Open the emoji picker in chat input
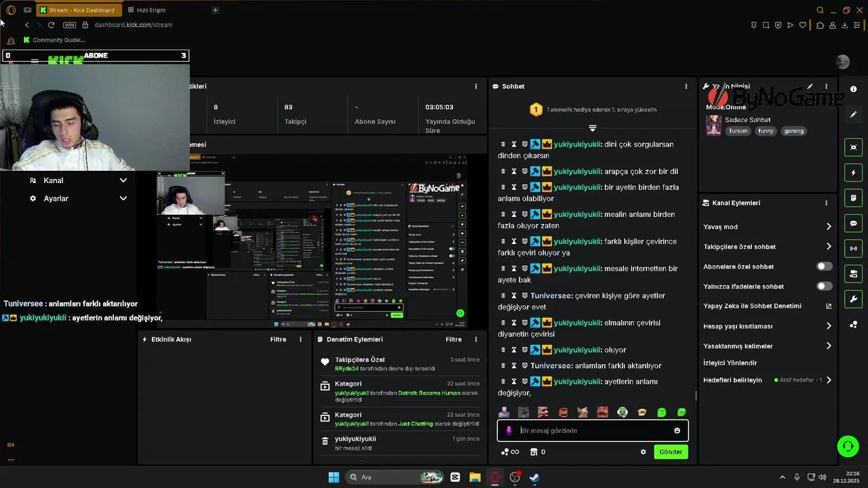This screenshot has width=868, height=488. point(677,430)
